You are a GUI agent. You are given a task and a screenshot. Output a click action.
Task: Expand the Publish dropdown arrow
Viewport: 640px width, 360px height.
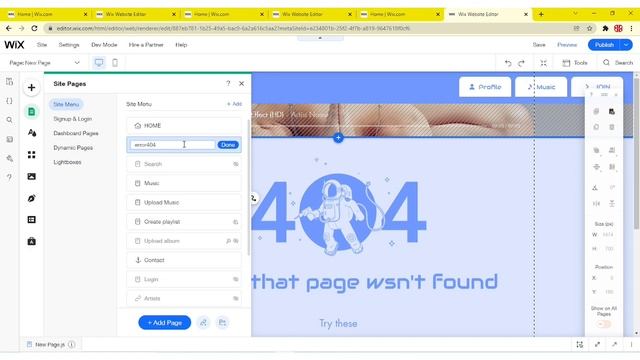tap(626, 45)
